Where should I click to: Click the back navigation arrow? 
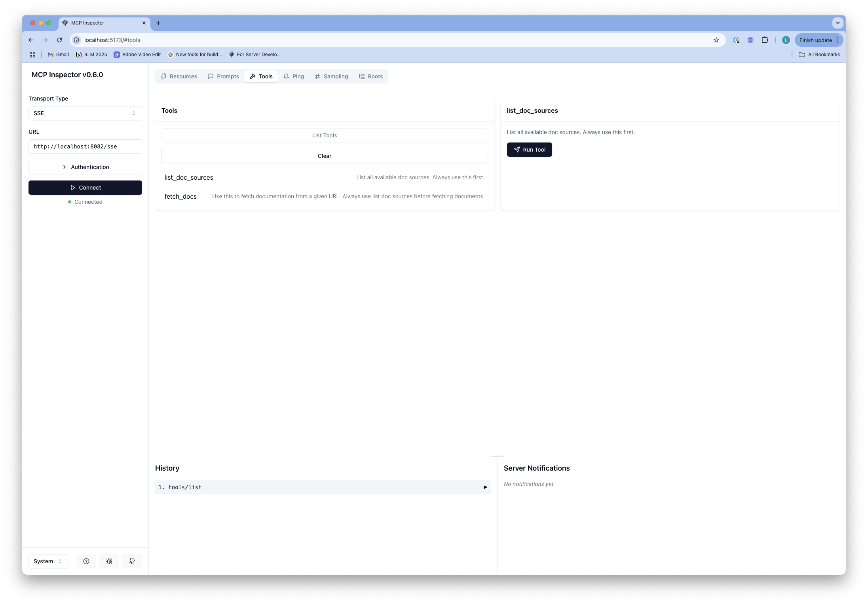[x=30, y=40]
